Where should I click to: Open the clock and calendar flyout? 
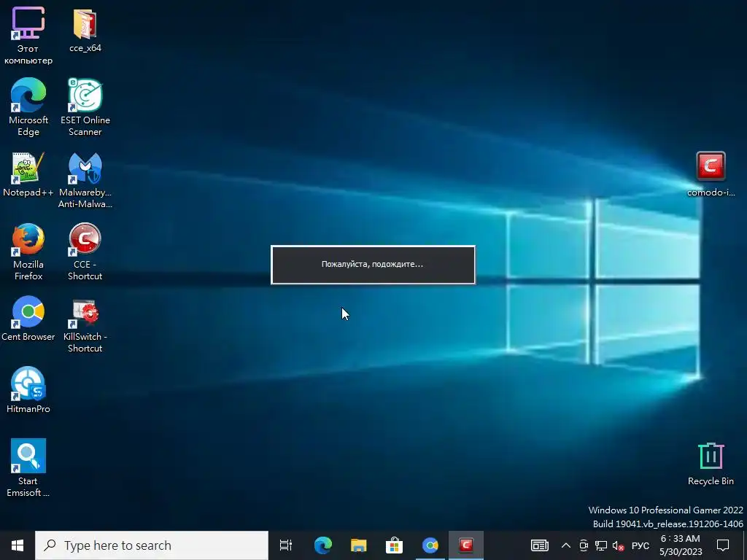(x=681, y=545)
